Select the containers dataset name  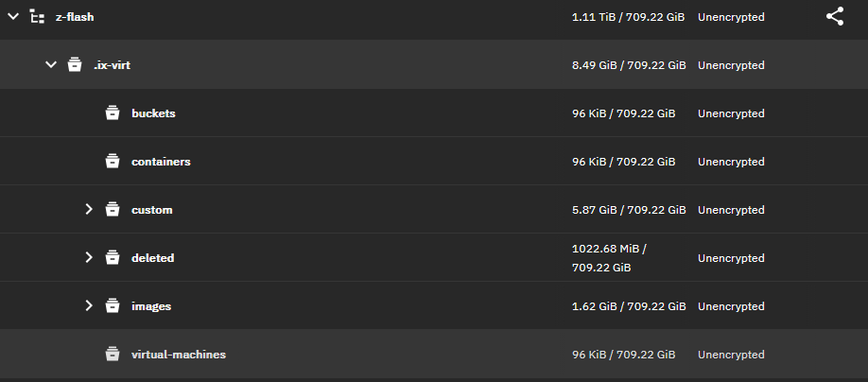point(161,162)
